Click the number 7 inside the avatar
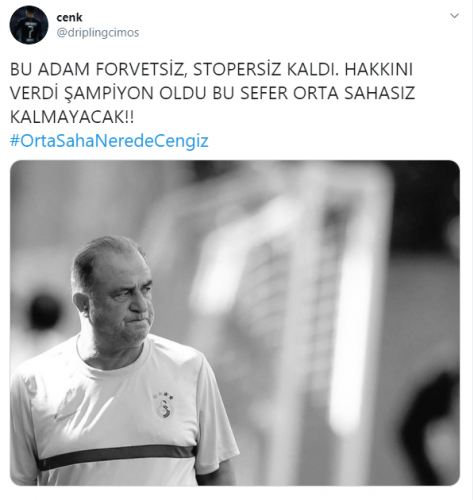 [x=31, y=33]
